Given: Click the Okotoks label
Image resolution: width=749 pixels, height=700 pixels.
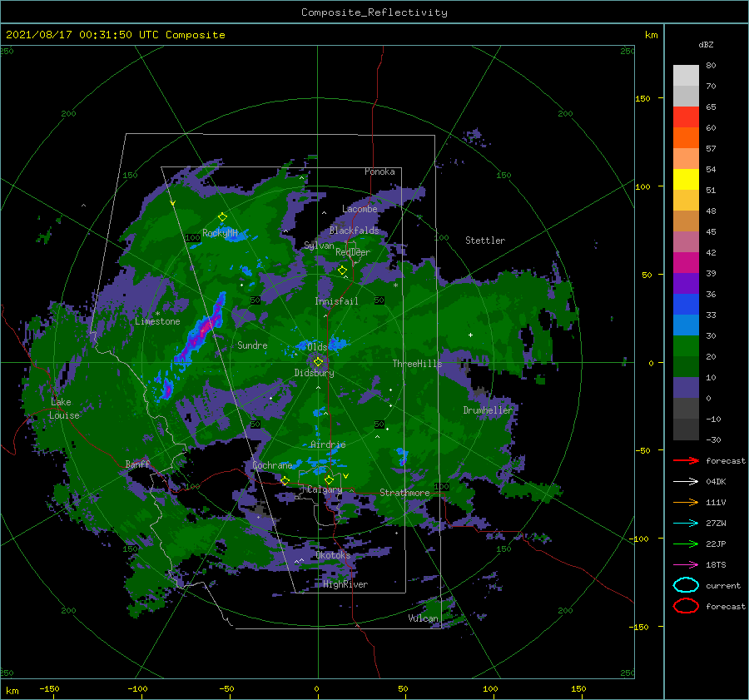Looking at the screenshot, I should [333, 555].
